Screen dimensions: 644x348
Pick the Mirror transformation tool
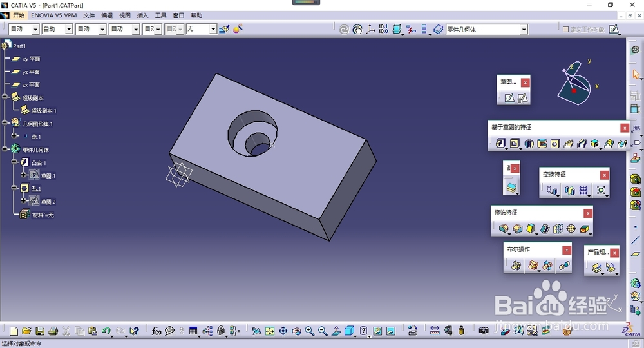click(569, 190)
